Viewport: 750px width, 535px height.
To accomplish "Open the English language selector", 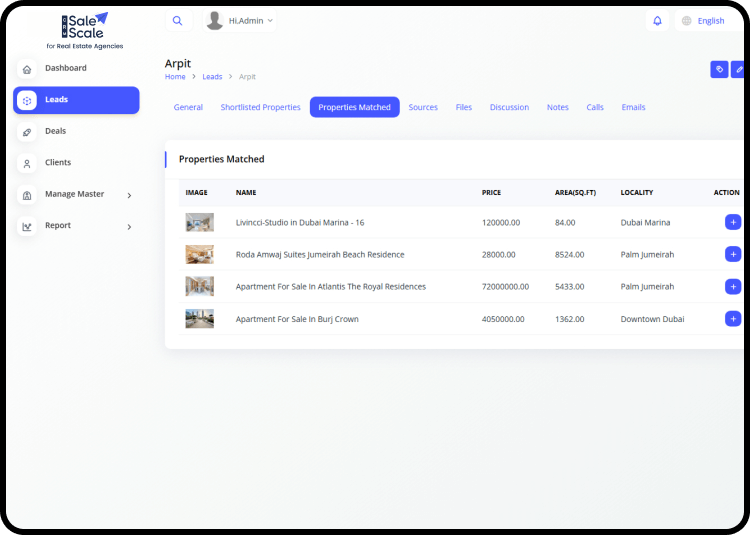I will 703,21.
